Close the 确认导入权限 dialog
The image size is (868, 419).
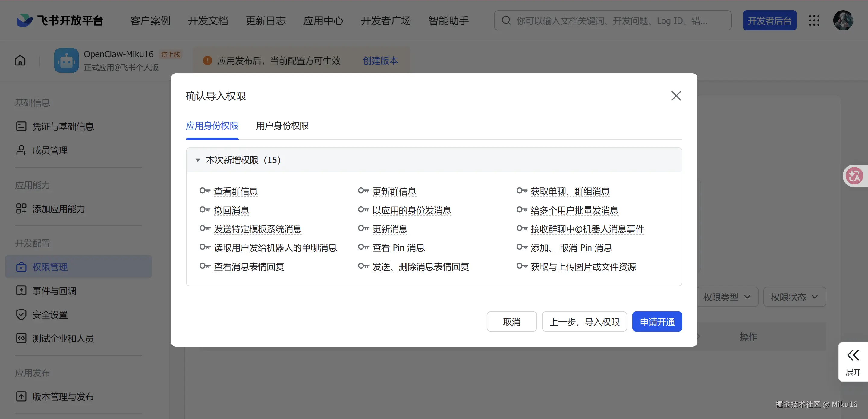676,96
